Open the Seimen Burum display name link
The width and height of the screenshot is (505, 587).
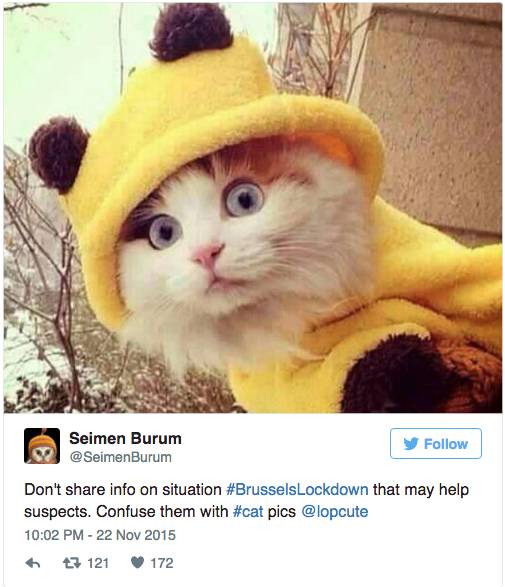coord(125,438)
